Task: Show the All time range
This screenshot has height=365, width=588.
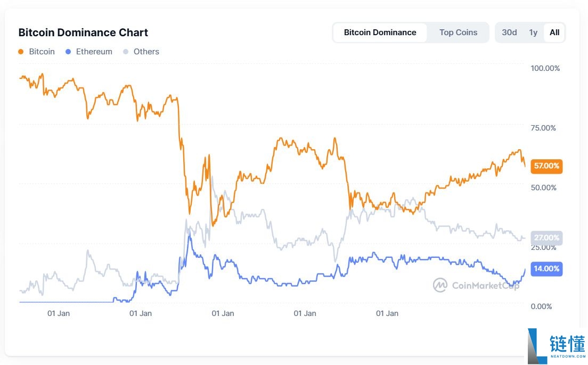Action: [x=554, y=33]
